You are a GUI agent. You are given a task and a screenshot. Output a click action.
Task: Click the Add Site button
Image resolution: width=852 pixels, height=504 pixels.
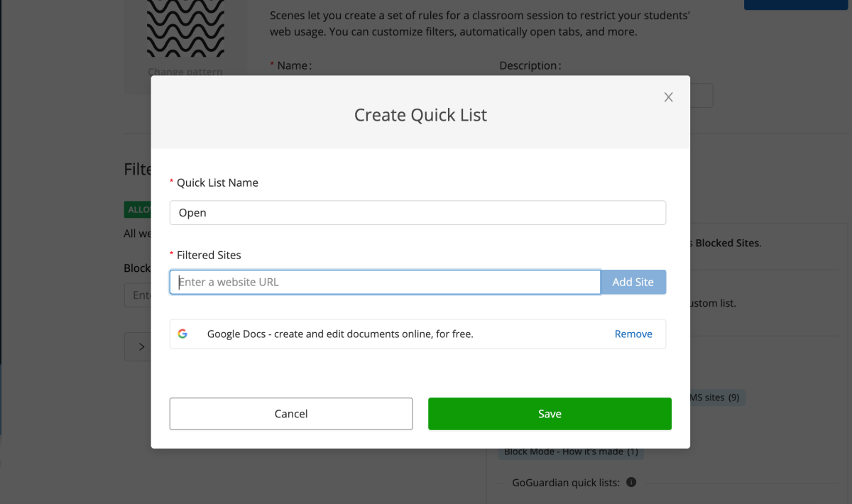tap(633, 282)
